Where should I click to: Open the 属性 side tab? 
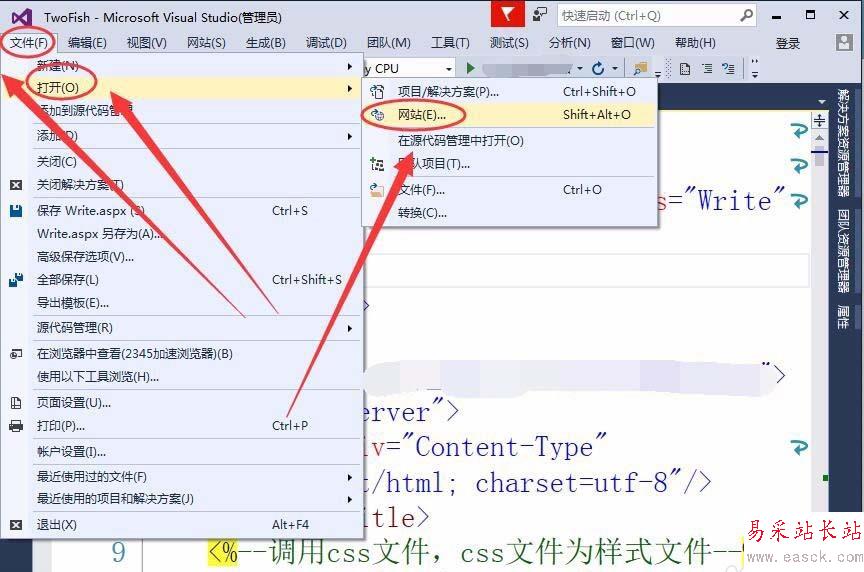click(844, 317)
